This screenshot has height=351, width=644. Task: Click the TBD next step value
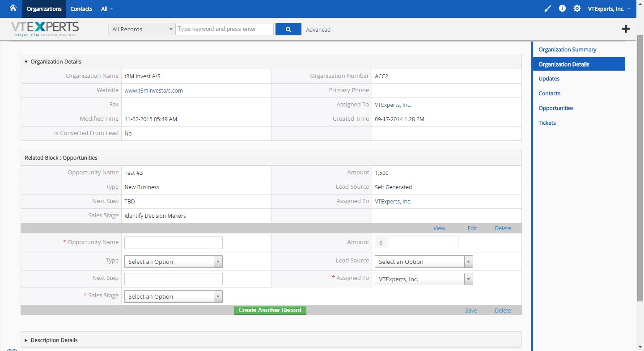pos(130,201)
